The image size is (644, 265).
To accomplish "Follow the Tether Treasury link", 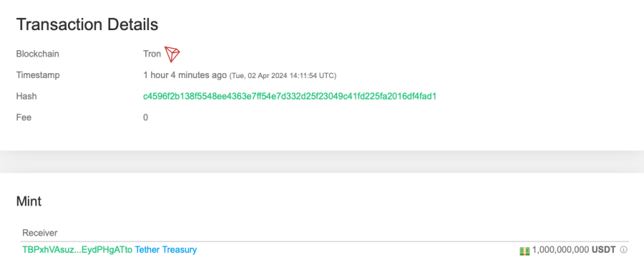I will (166, 249).
